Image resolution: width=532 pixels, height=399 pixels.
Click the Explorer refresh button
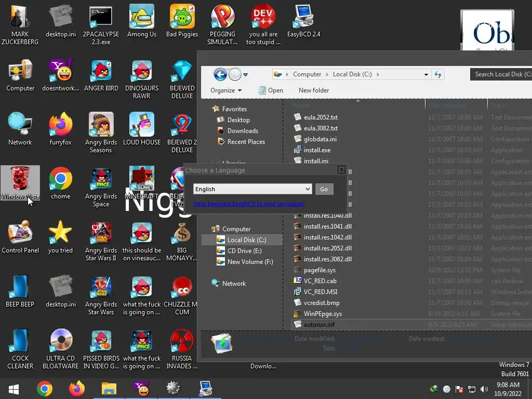point(437,74)
